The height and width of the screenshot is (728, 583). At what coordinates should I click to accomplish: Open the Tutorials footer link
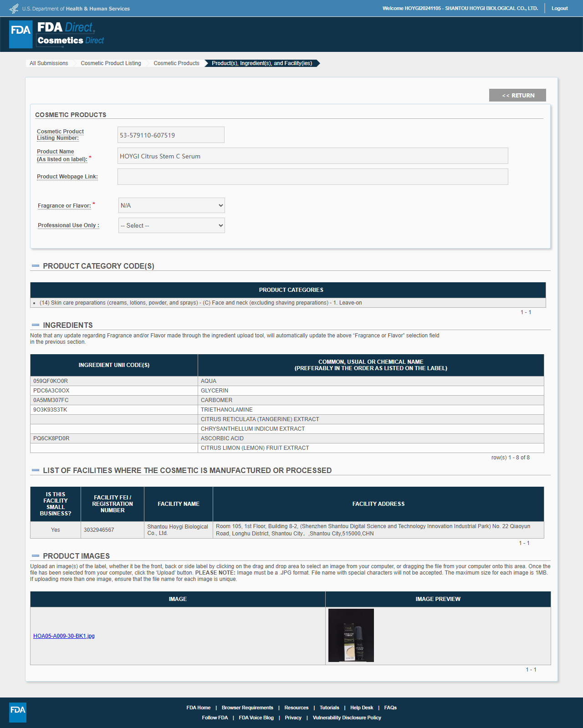coord(329,708)
